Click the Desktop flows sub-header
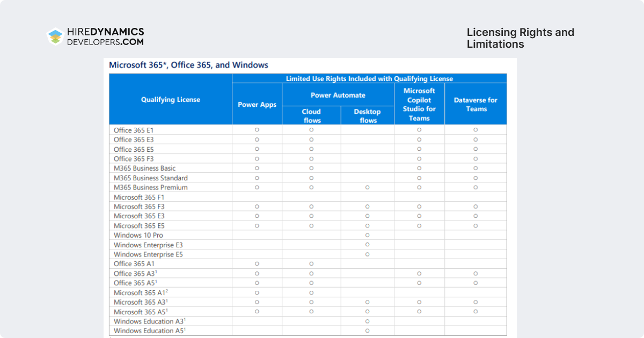 click(368, 116)
